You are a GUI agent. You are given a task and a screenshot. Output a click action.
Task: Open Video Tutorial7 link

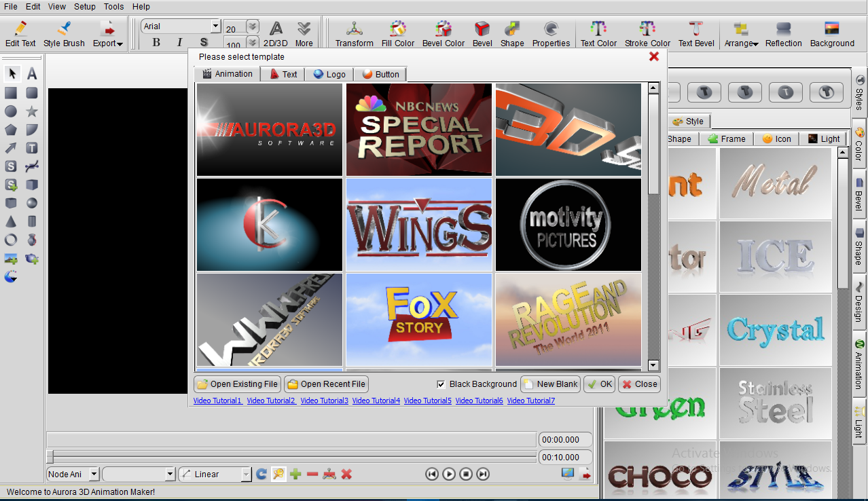tap(531, 401)
